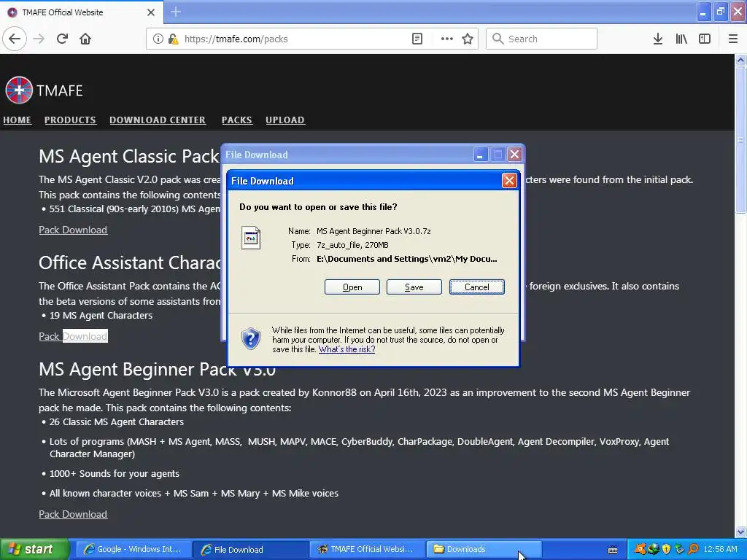
Task: Click the MS Agent Classic Pack heading
Action: (129, 156)
